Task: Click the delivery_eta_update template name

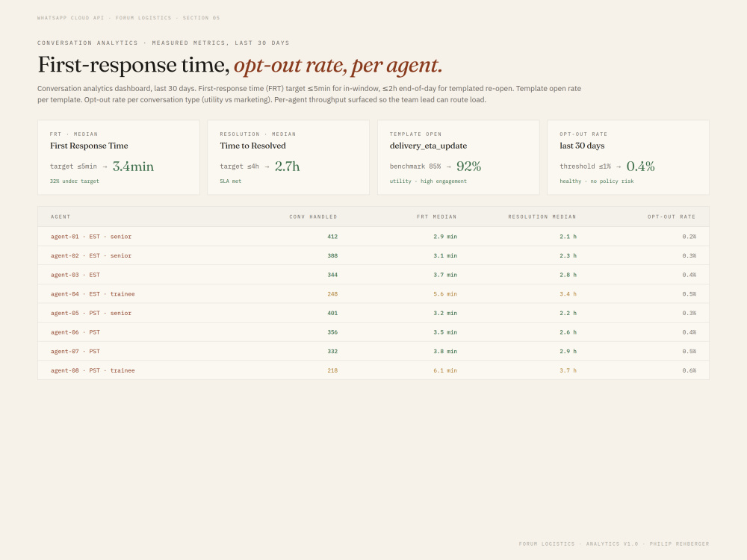Action: 428,146
